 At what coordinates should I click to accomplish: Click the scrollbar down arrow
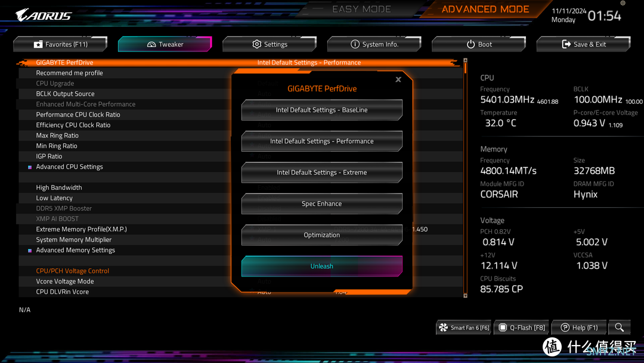point(465,295)
